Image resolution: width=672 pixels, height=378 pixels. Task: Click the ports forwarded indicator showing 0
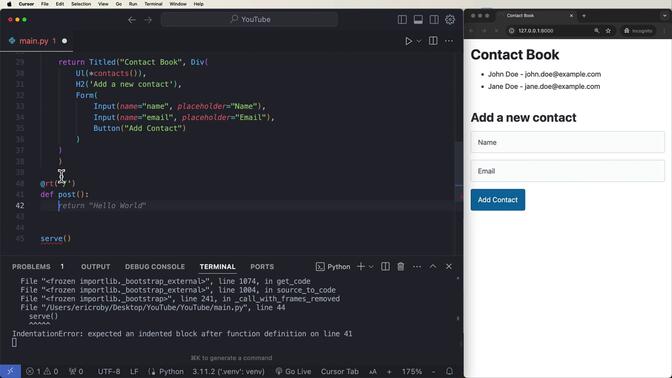tap(76, 372)
